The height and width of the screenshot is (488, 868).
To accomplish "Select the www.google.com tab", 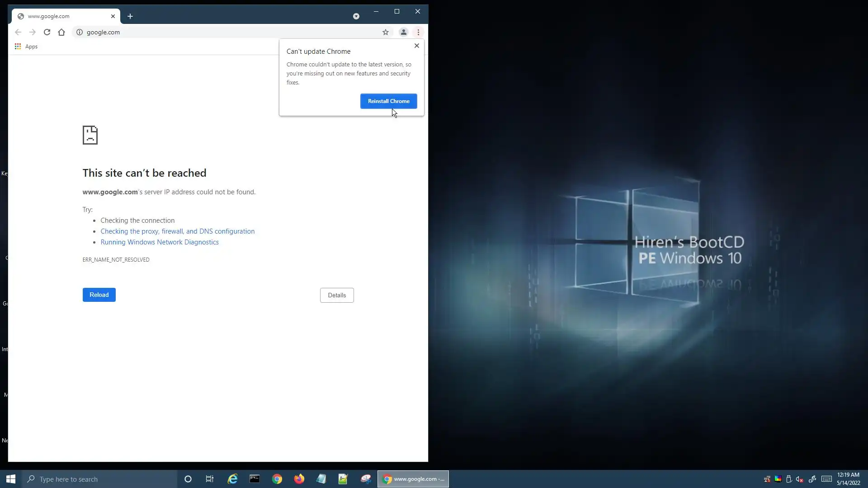I will tap(59, 16).
